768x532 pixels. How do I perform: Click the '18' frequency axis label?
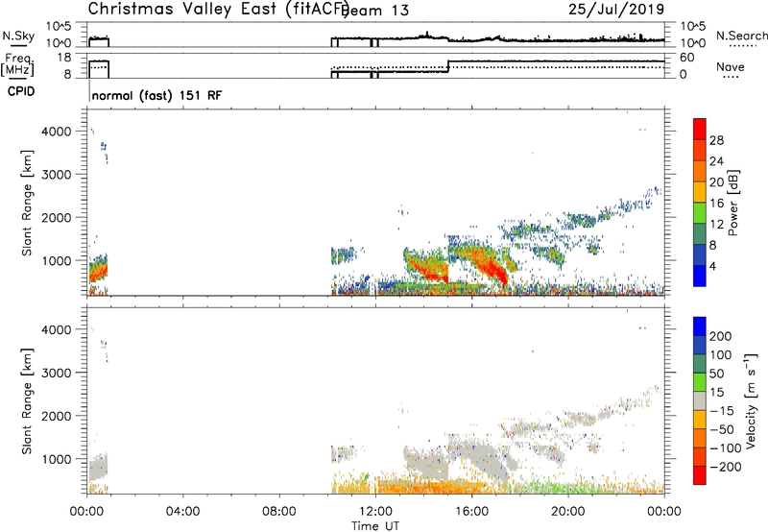click(64, 58)
